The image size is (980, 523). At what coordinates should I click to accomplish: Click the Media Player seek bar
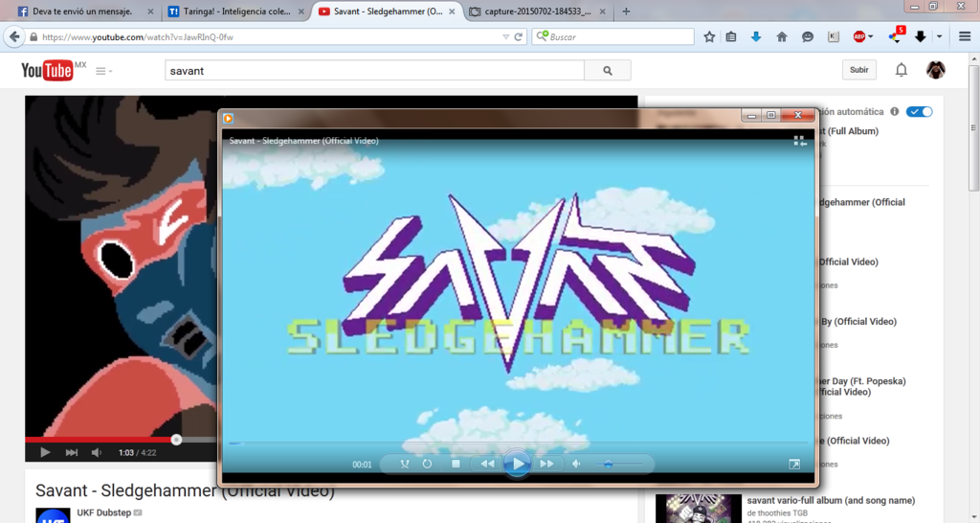[518, 443]
